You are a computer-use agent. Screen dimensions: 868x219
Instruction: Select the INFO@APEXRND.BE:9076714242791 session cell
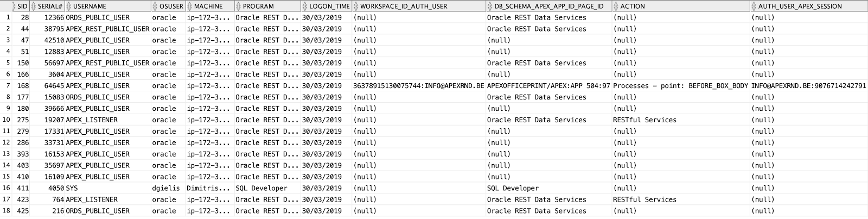pyautogui.click(x=808, y=86)
